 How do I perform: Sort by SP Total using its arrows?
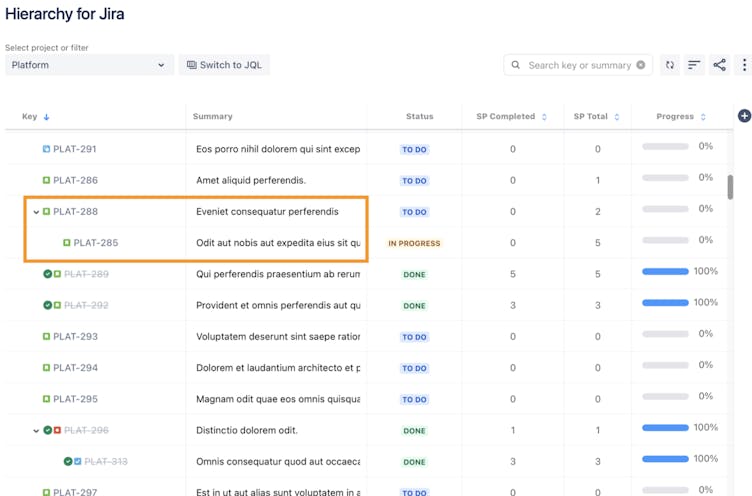point(617,117)
